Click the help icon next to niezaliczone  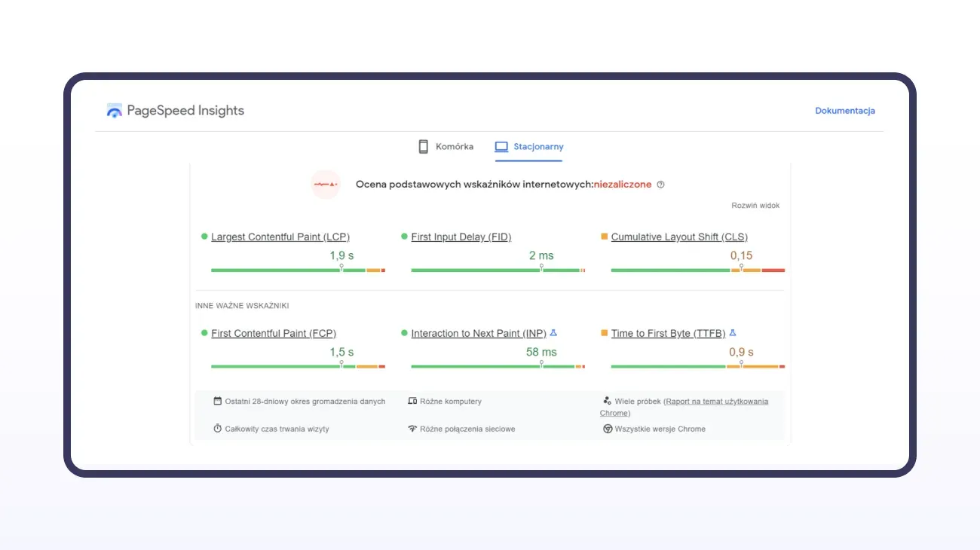(661, 185)
